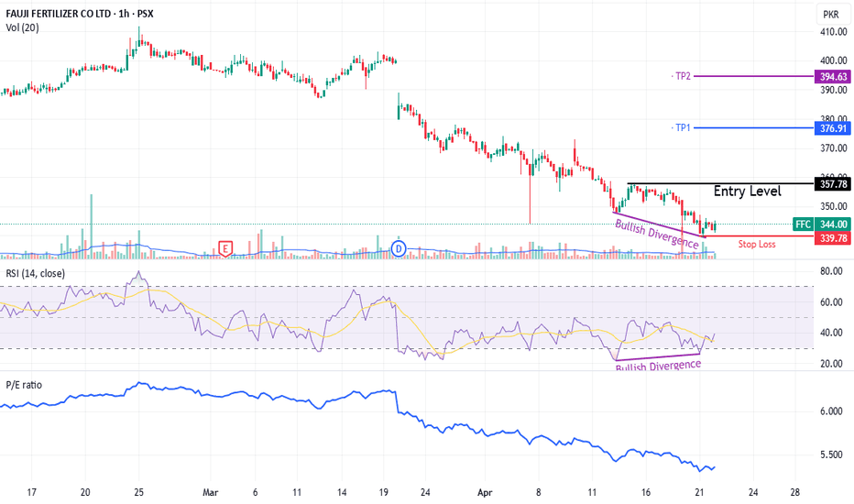Click the earnings 'E' marker icon
The image size is (854, 504).
224,249
